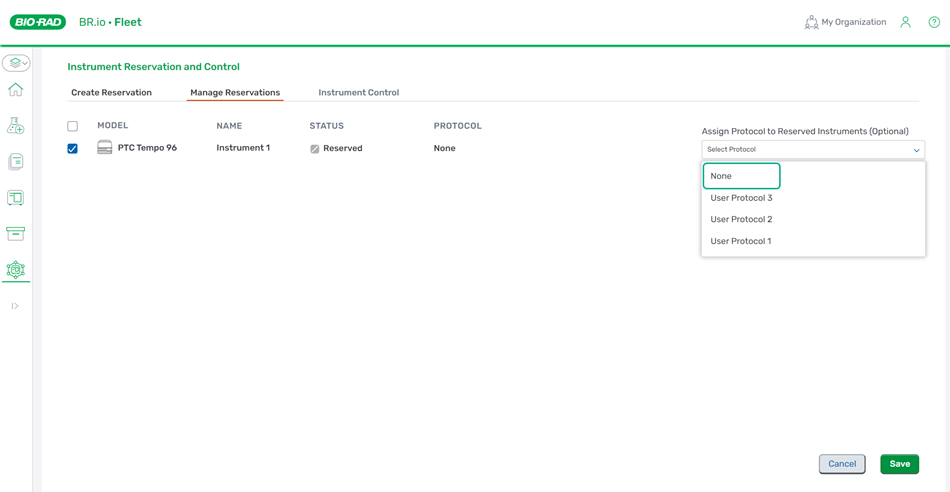Image resolution: width=950 pixels, height=492 pixels.
Task: Click the Bio-Rad logo
Action: point(38,22)
